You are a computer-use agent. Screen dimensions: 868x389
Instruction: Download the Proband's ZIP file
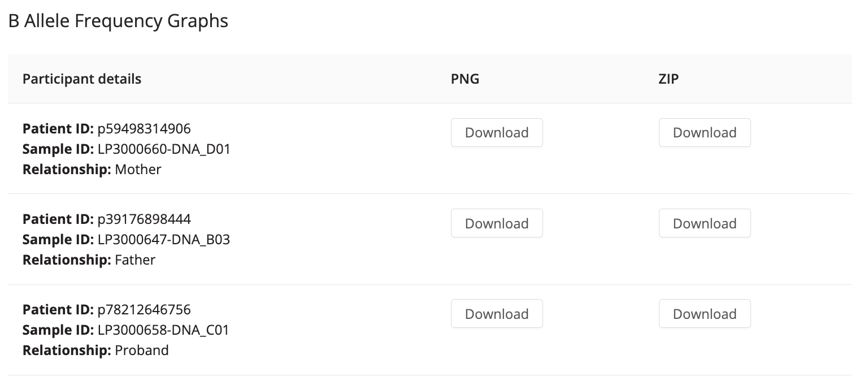tap(705, 314)
